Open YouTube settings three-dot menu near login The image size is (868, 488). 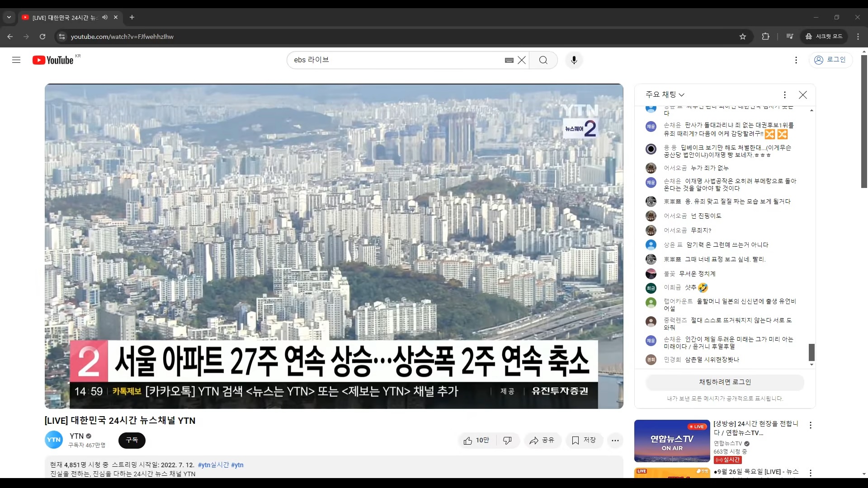(796, 60)
